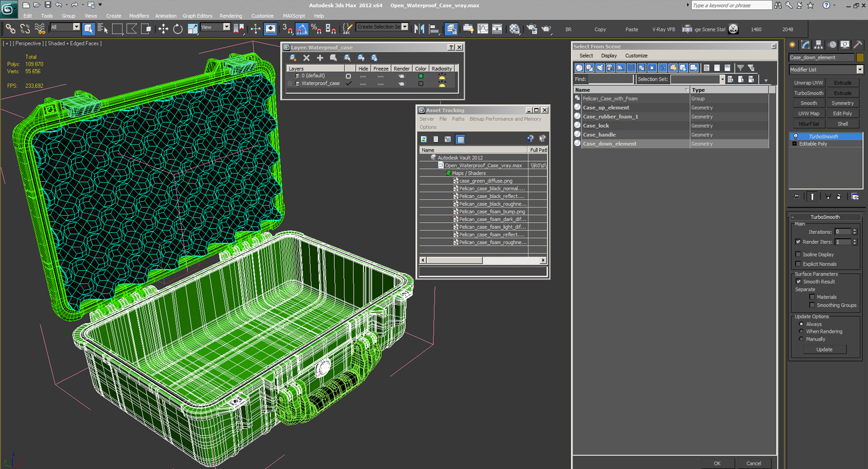868x469 pixels.
Task: Enable Render Iters checkbox
Action: coord(798,242)
